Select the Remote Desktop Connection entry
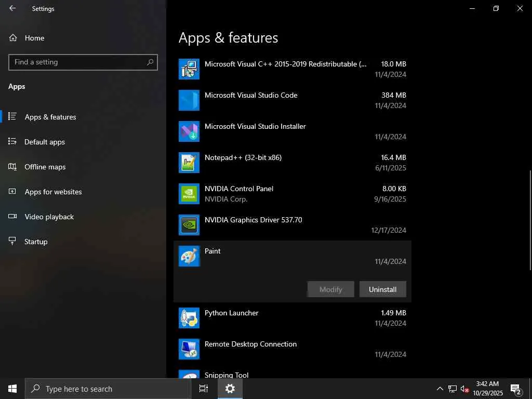 (x=292, y=349)
